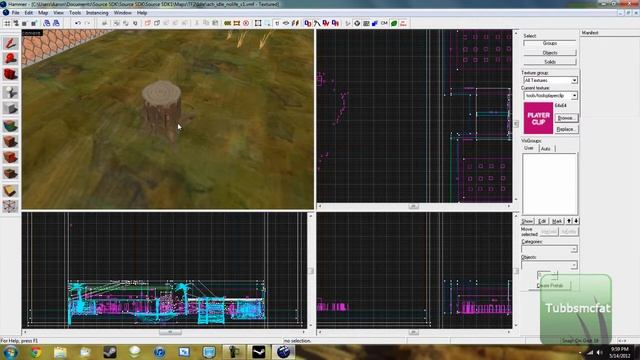Screen dimensions: 640x360
Task: Expand the Texture group dropdown
Action: pos(574,80)
